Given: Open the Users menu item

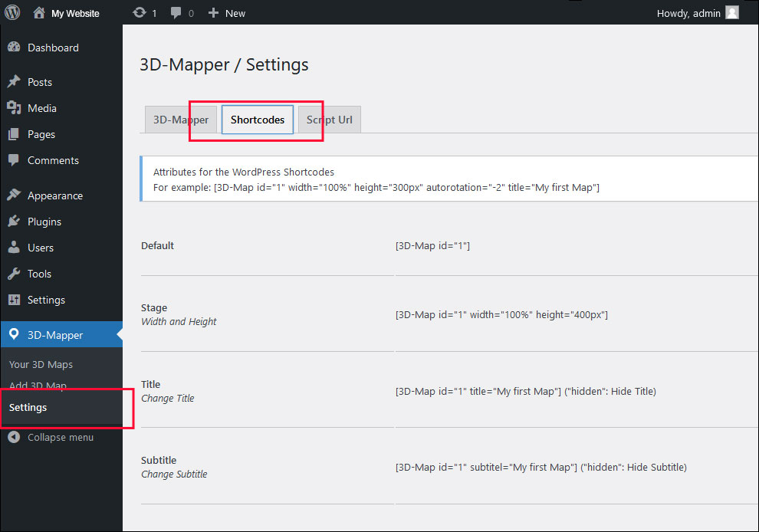Looking at the screenshot, I should (x=41, y=248).
